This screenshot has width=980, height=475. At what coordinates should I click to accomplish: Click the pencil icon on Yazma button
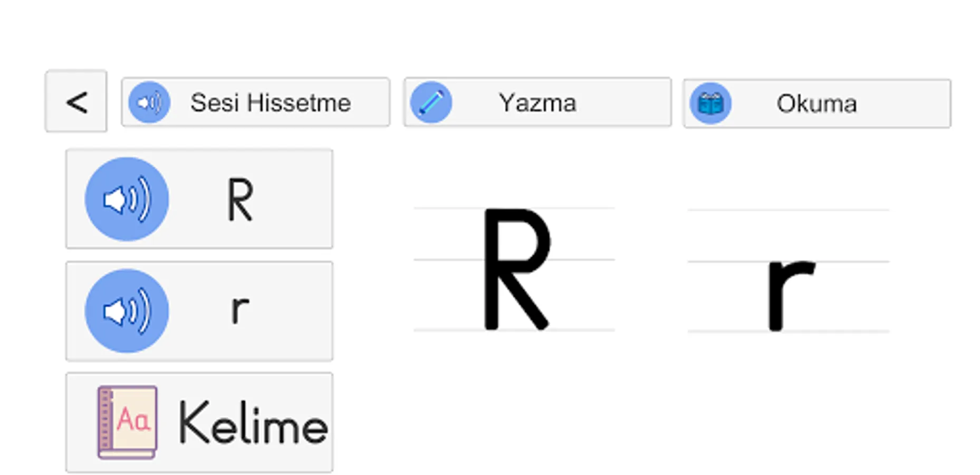pos(431,102)
